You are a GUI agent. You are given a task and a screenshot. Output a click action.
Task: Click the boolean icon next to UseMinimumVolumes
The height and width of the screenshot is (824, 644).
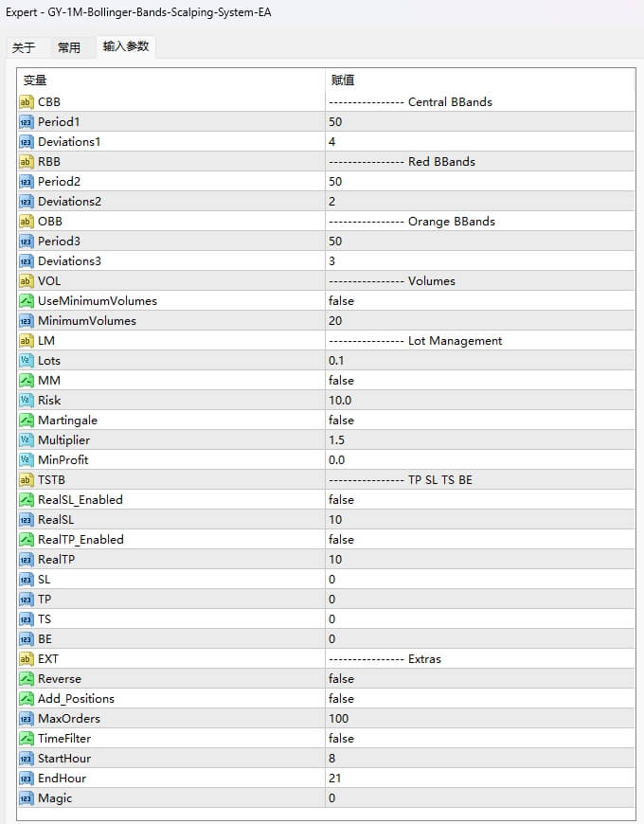(27, 300)
